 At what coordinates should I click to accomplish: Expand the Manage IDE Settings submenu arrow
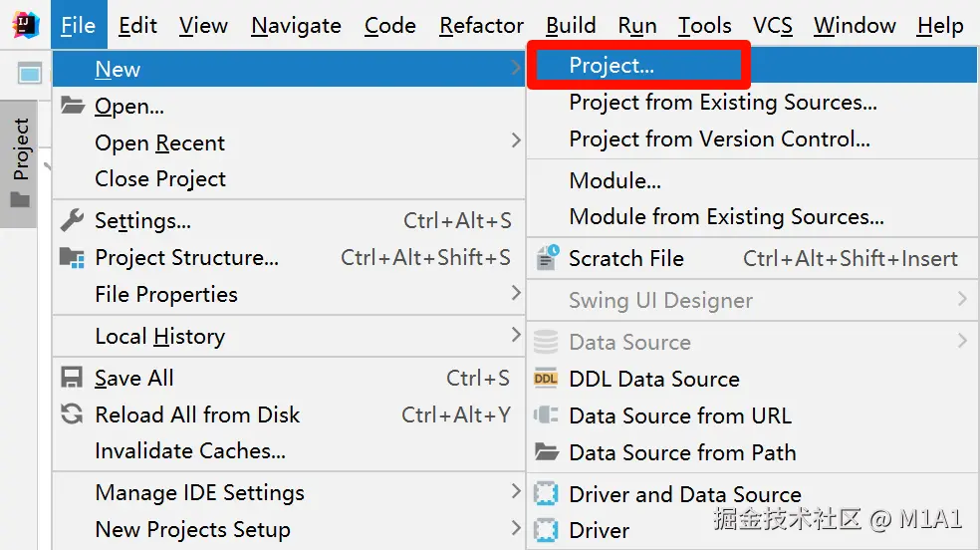pos(516,491)
